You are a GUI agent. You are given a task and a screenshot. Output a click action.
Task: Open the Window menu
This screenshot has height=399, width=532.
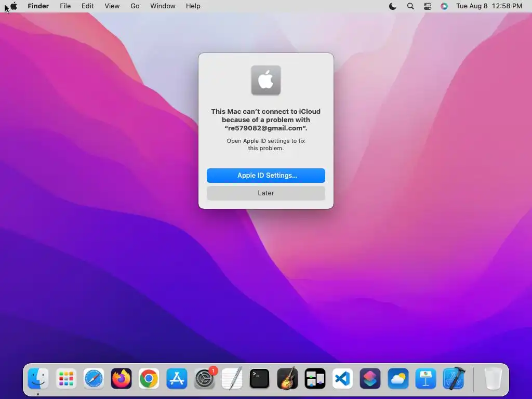pos(163,6)
